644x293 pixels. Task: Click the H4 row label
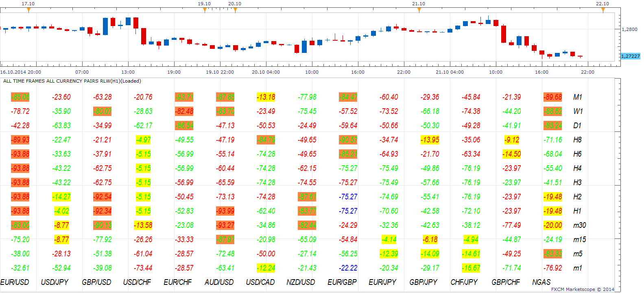pos(577,168)
